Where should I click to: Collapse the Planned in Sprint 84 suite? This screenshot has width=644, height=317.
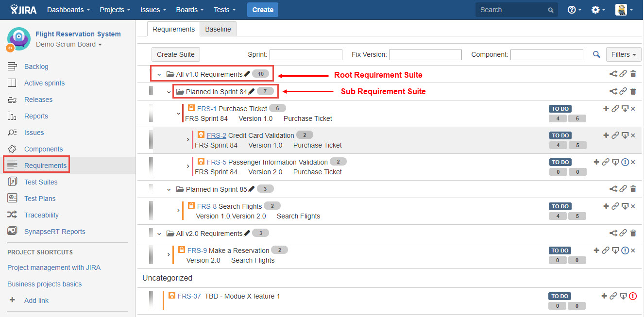[169, 92]
